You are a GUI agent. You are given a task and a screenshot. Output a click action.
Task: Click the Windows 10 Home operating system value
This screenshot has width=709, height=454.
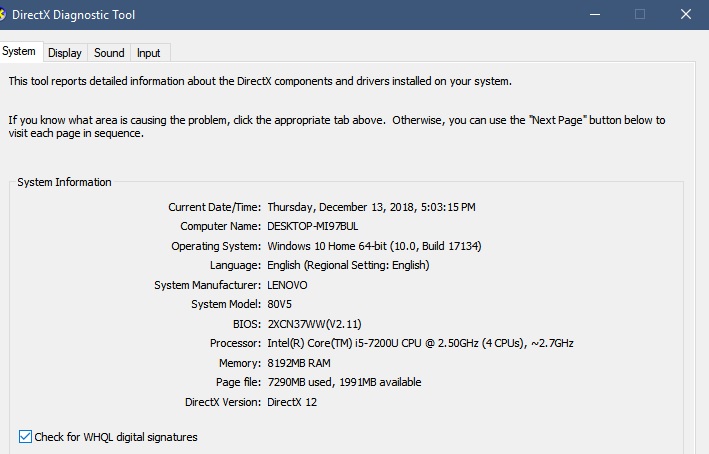[374, 246]
